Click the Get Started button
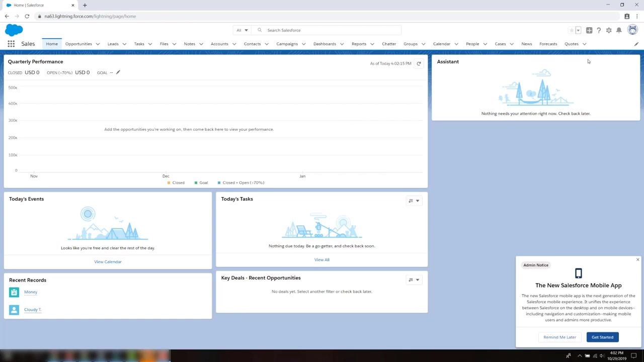The height and width of the screenshot is (362, 644). (602, 337)
